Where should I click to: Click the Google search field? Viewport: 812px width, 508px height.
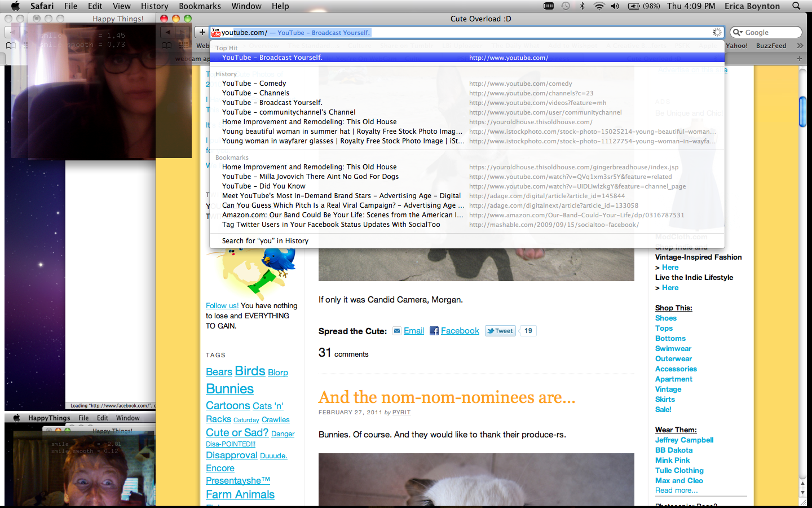[766, 32]
